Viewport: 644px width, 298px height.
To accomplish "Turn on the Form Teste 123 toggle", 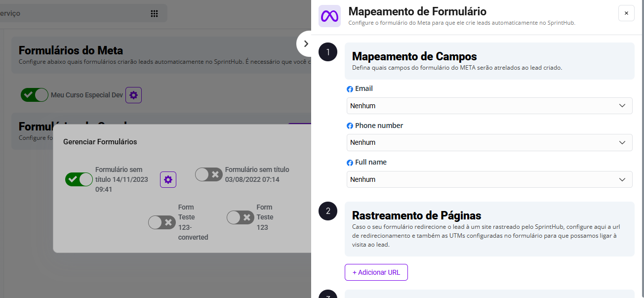I will [241, 217].
